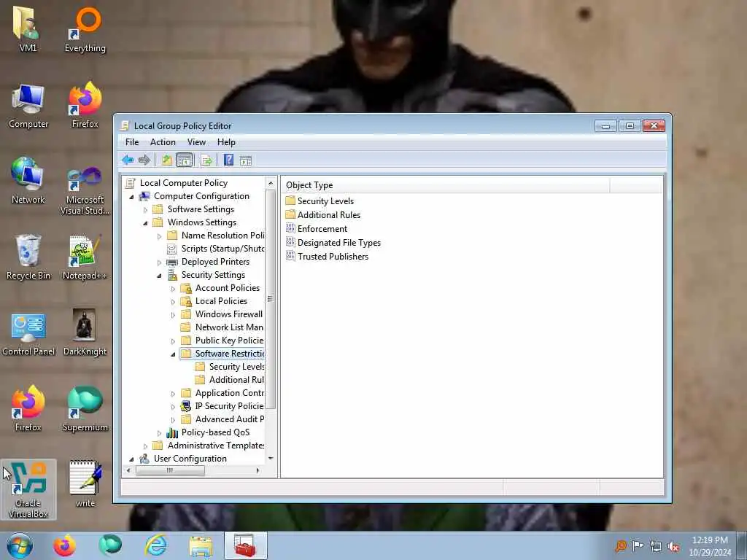Select the DarkKnight desktop icon
This screenshot has width=747, height=560.
tap(85, 332)
